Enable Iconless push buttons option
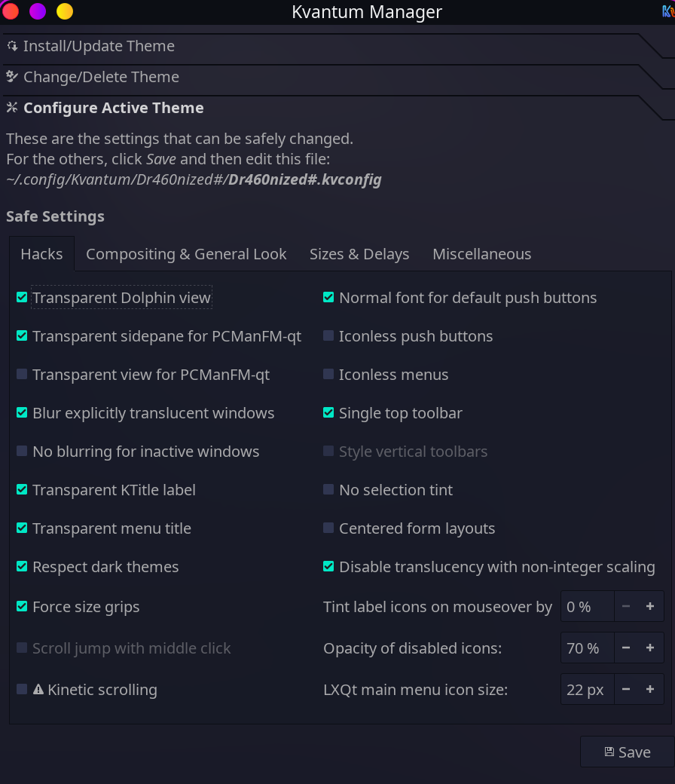Image resolution: width=675 pixels, height=784 pixels. (328, 335)
